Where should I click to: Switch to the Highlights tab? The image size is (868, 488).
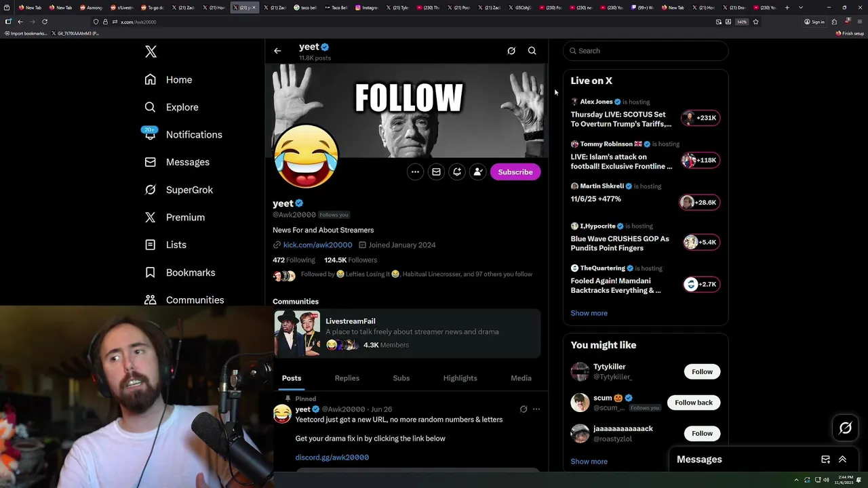pos(460,378)
